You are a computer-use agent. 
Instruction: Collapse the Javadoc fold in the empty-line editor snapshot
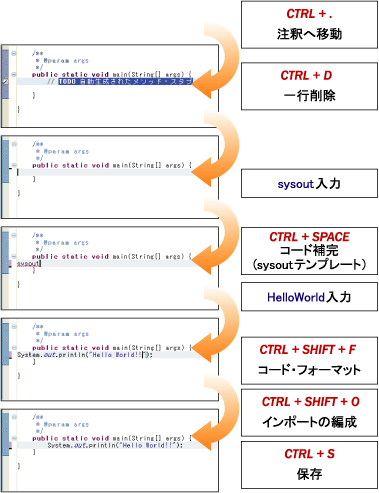pos(14,144)
